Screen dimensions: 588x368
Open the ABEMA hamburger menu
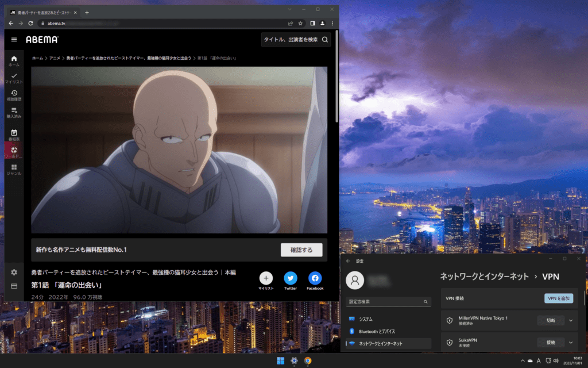(x=14, y=40)
